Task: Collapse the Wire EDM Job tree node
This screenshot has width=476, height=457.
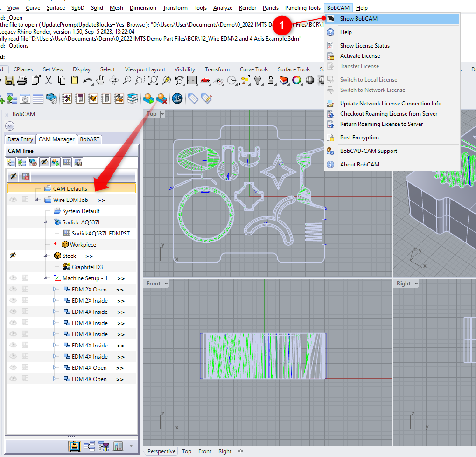Action: [36, 200]
